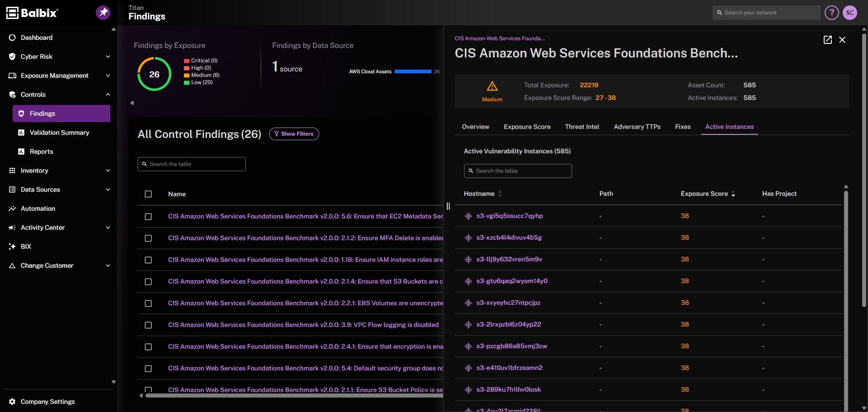Collapse the Controls section chevron
This screenshot has height=412, width=868.
108,95
